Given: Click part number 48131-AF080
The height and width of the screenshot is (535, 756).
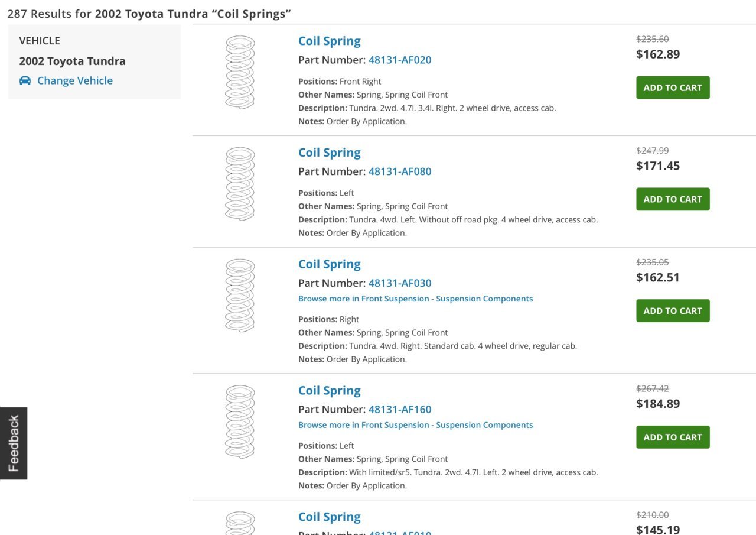Looking at the screenshot, I should (400, 171).
